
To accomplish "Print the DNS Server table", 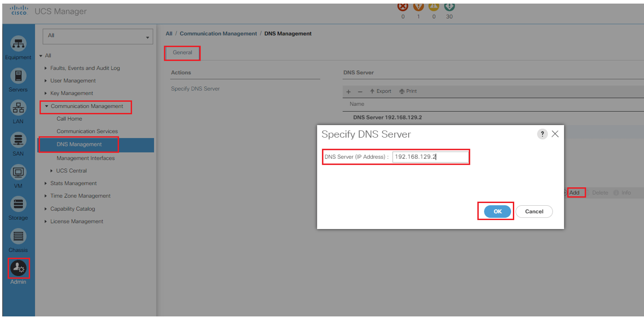I will [x=408, y=91].
